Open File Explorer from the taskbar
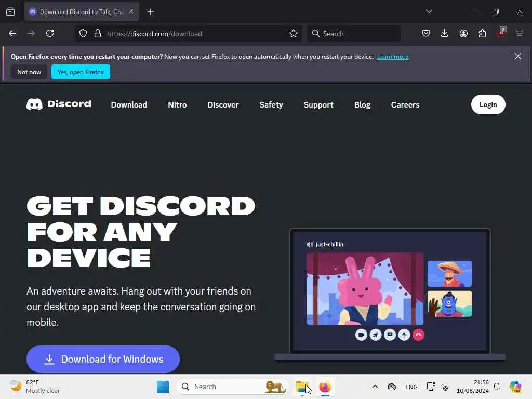This screenshot has width=532, height=399. (302, 387)
